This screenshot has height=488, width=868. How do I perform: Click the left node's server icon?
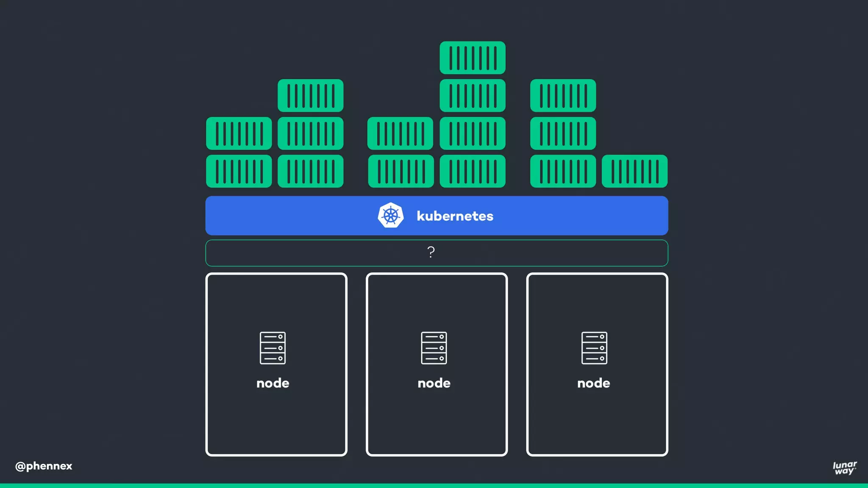(273, 348)
